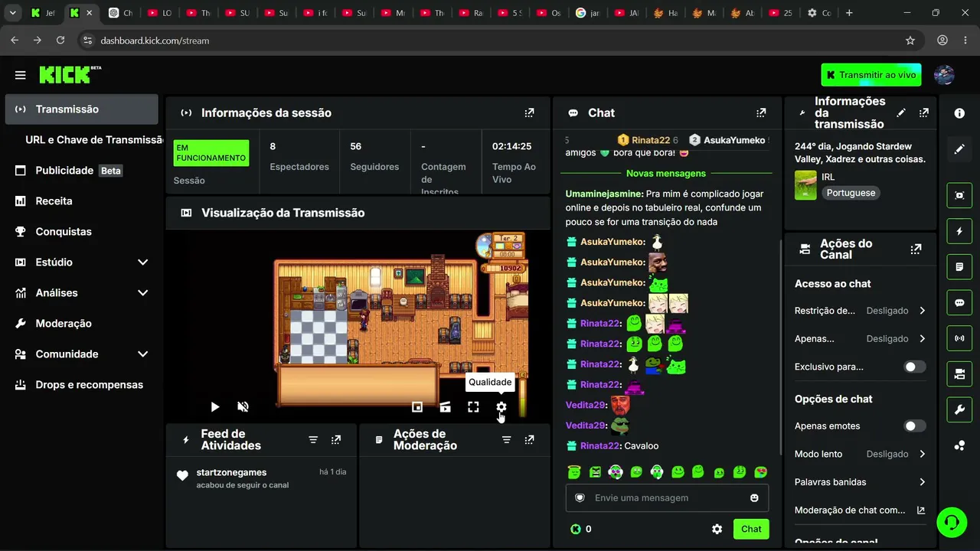Viewport: 980px width, 551px height.
Task: Toggle theater mode in the stream preview
Action: click(446, 407)
